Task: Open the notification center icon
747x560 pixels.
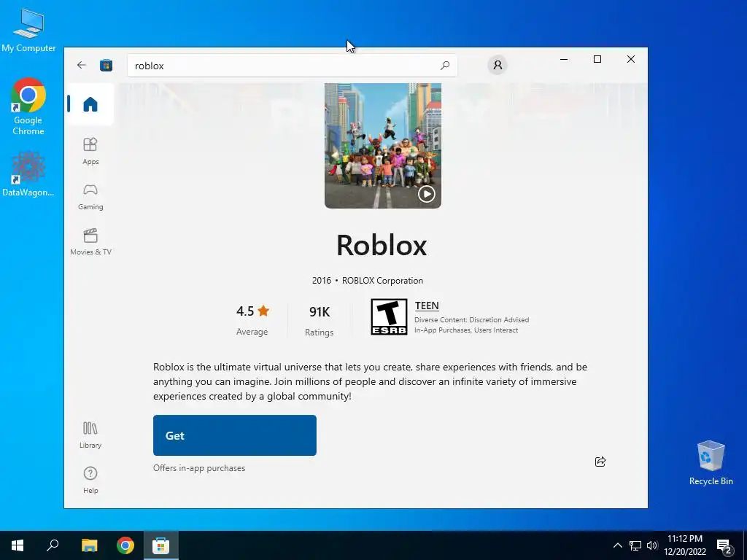Action: click(x=724, y=547)
